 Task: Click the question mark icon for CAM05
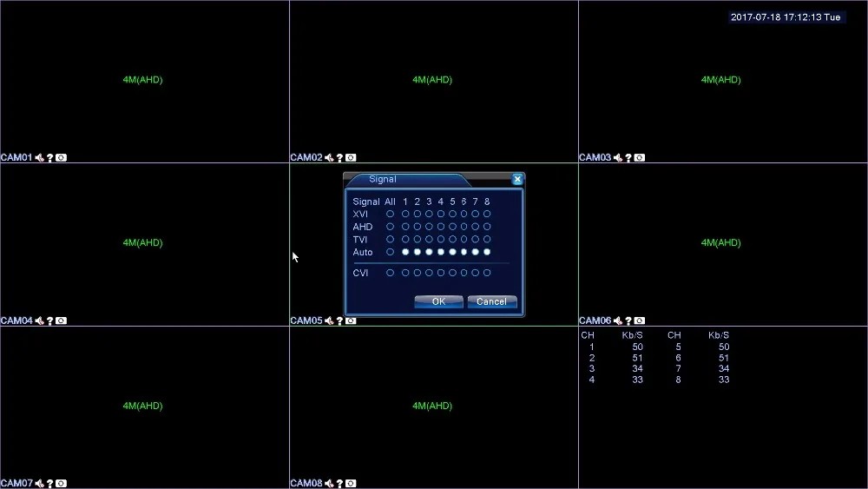pyautogui.click(x=339, y=320)
